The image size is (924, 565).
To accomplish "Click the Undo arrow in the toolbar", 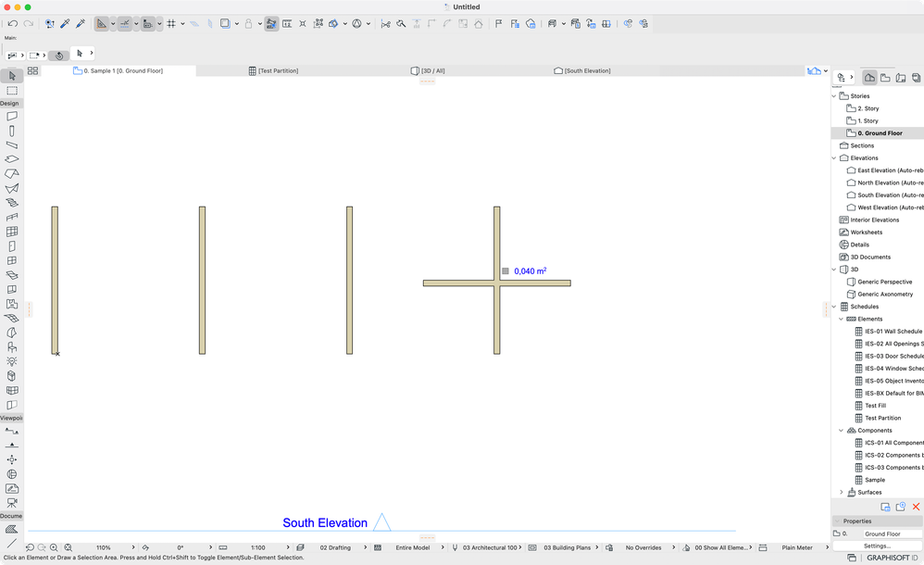I will click(12, 23).
